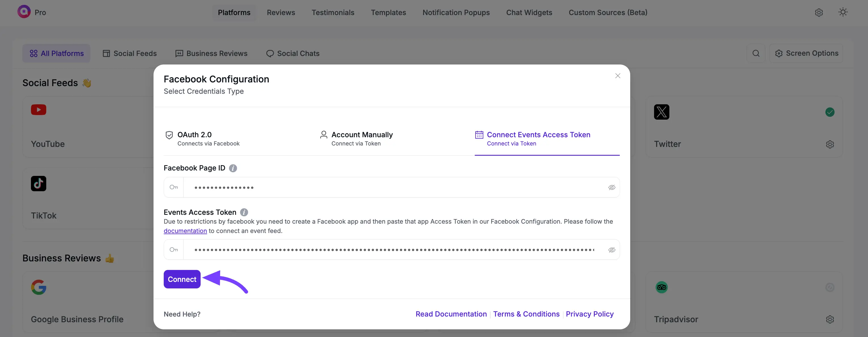Viewport: 868px width, 337px height.
Task: Click the TikTok platform icon
Action: (38, 184)
